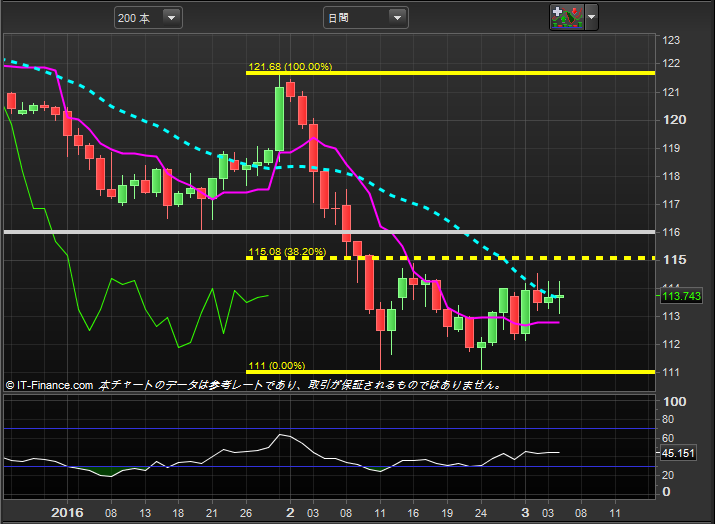The height and width of the screenshot is (524, 715).
Task: Click the 121.68 (100.00%) Fibonacci label
Action: 290,67
